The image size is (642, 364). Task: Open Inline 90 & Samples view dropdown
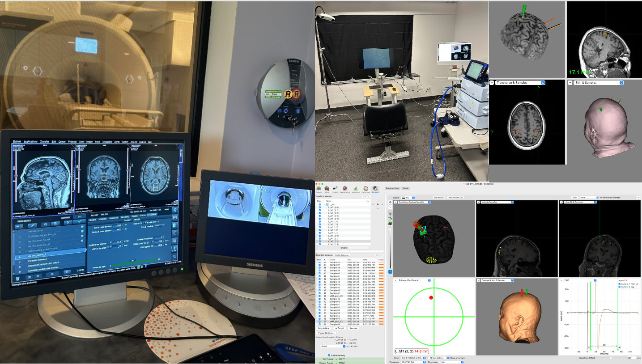580,202
